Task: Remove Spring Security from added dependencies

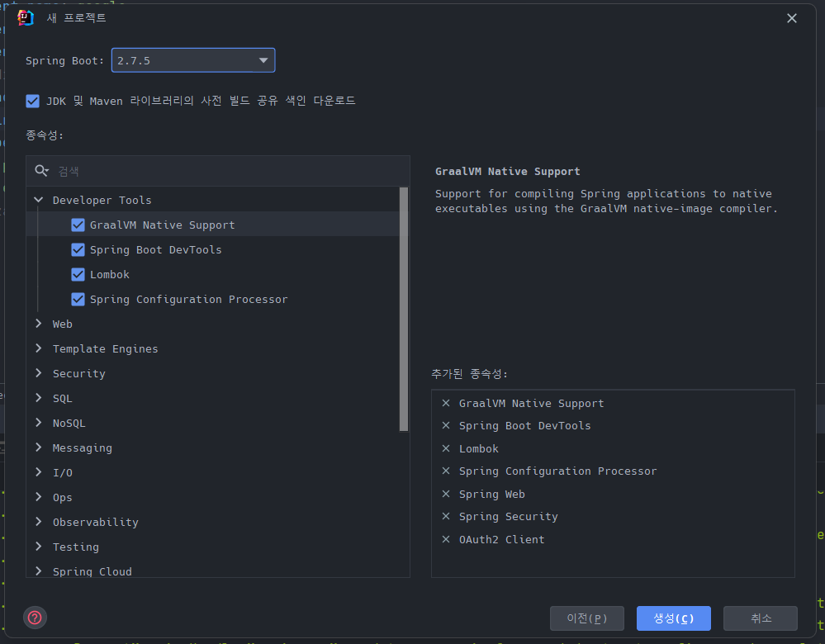Action: click(446, 516)
